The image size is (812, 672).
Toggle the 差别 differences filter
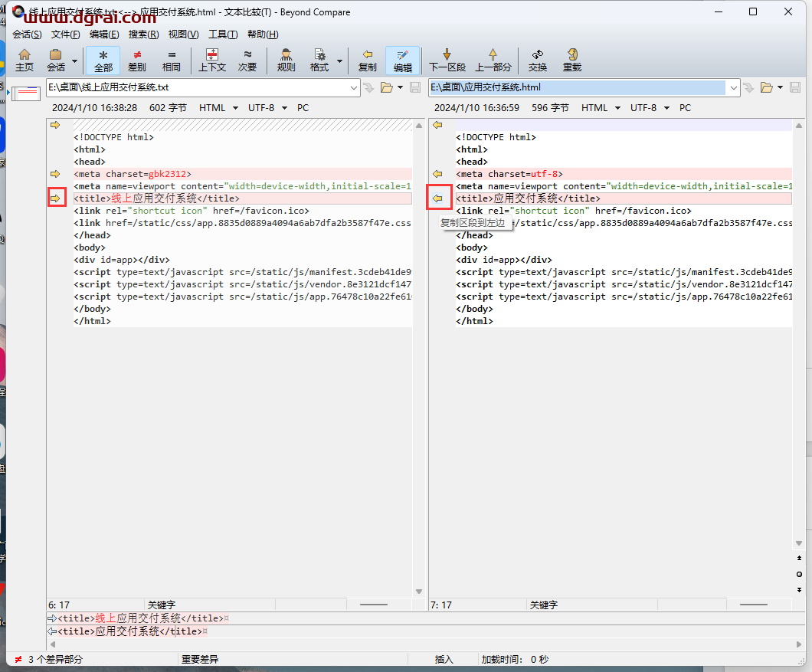tap(136, 60)
